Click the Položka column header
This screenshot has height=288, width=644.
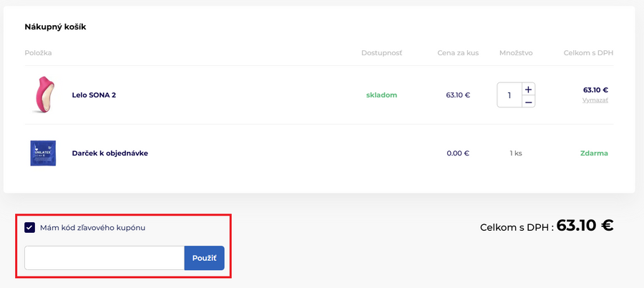coord(38,53)
